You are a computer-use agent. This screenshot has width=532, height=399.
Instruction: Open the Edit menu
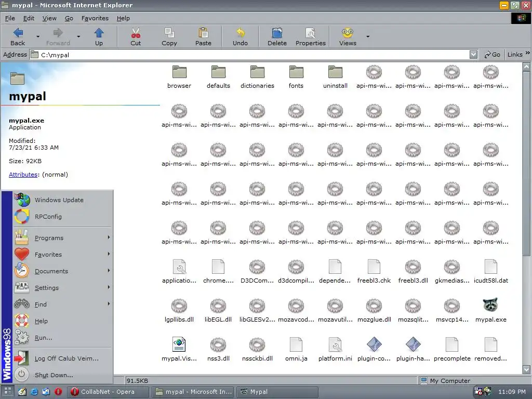click(29, 18)
